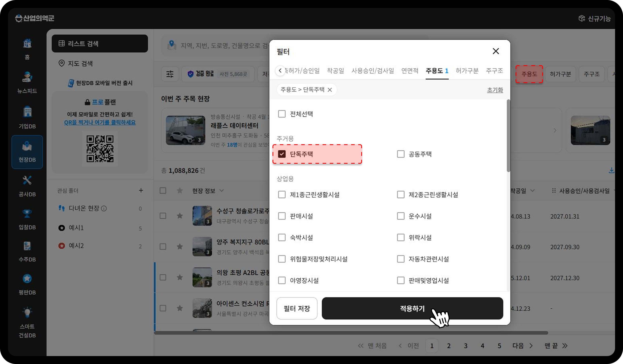Check the 공동주택 checkbox
This screenshot has height=364, width=623.
[x=400, y=154]
